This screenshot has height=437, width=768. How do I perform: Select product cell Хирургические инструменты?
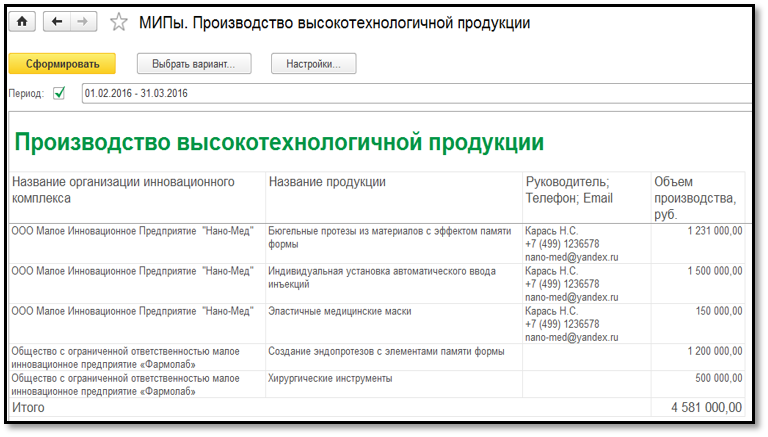click(394, 384)
